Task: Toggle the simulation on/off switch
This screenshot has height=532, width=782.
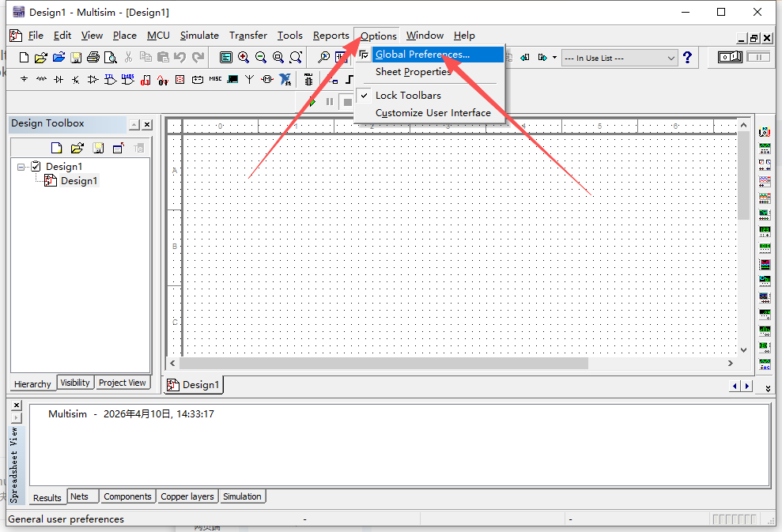Action: [x=729, y=57]
